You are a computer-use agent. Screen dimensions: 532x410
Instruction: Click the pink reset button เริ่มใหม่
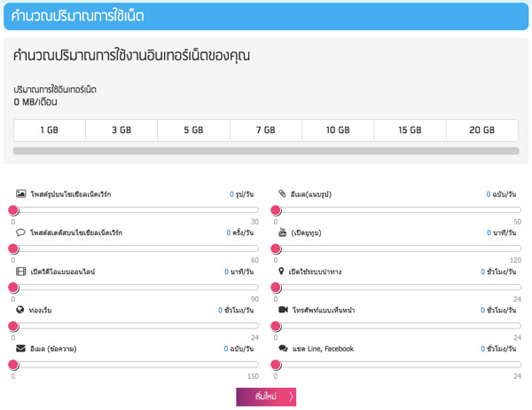pyautogui.click(x=266, y=397)
